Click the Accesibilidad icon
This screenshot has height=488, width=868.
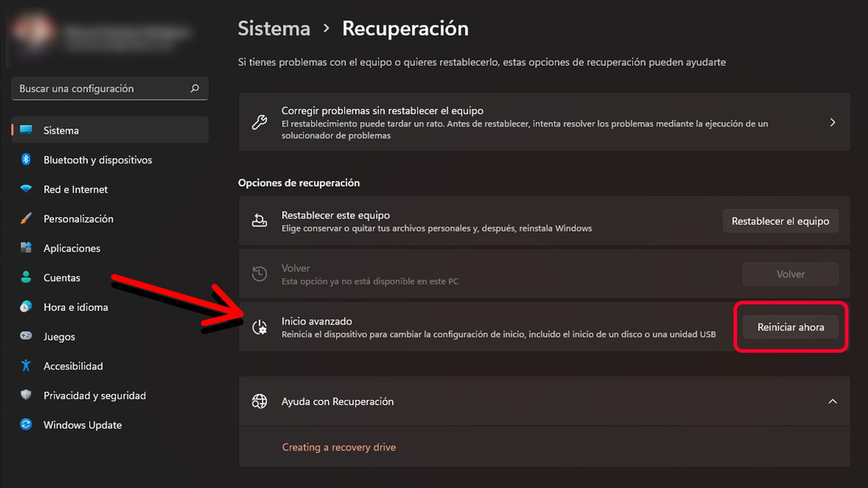27,366
